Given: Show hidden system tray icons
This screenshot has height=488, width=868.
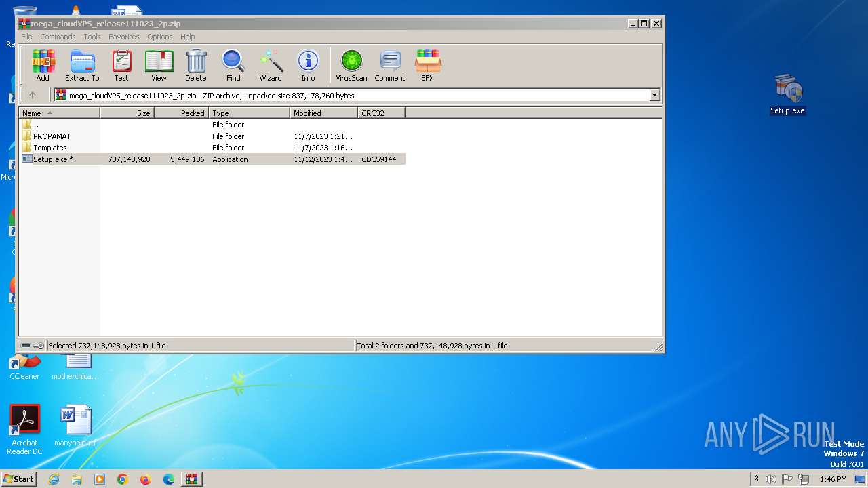Looking at the screenshot, I should click(757, 479).
